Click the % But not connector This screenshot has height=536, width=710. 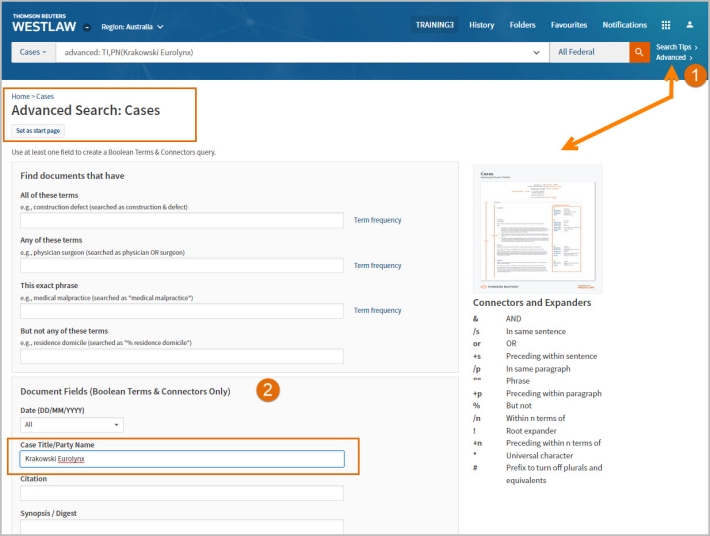coord(502,406)
